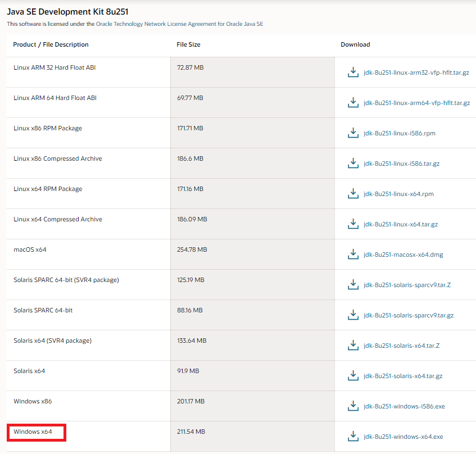Download jdk-8u251-windows-i586.exe link

[x=404, y=407]
